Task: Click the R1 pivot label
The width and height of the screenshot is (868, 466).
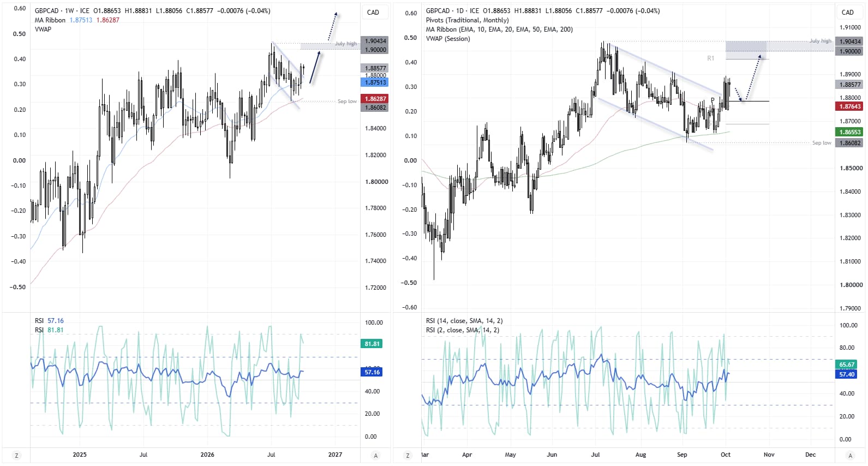Action: click(710, 58)
